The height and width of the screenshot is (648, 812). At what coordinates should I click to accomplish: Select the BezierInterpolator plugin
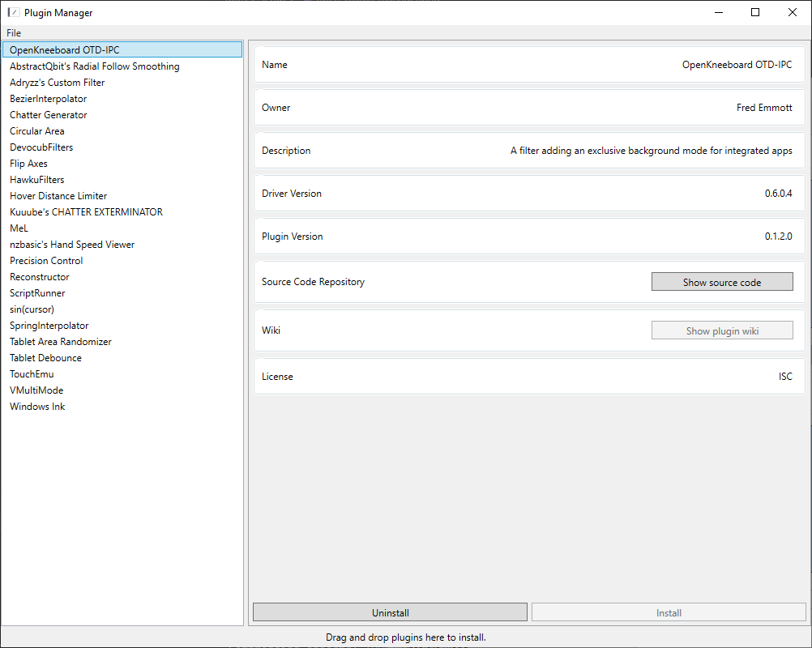click(x=48, y=99)
